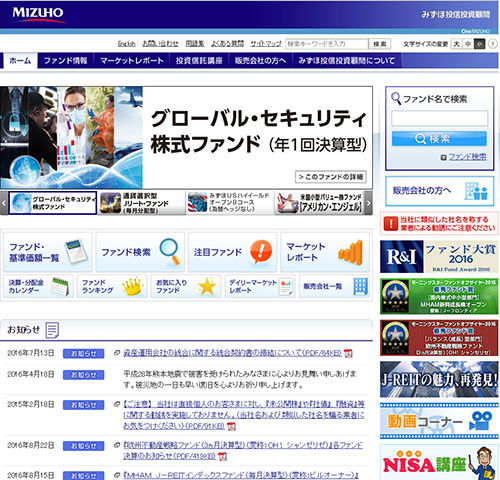Set text size to 中
The height and width of the screenshot is (480, 500).
coord(468,44)
